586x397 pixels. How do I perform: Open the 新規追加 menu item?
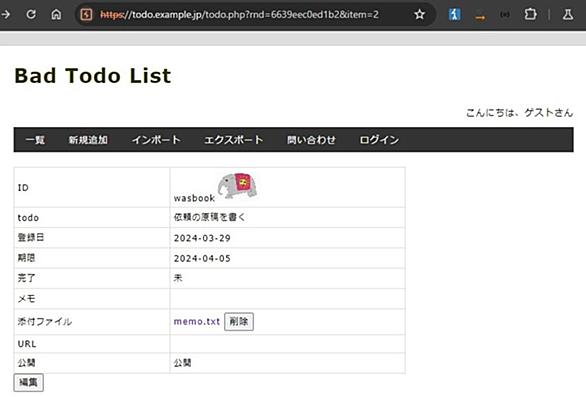pos(88,140)
